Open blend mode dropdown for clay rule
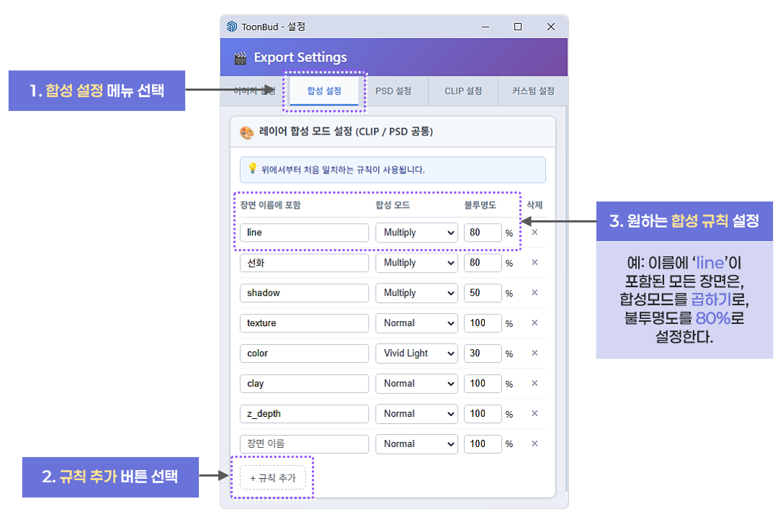783x532 pixels. tap(417, 383)
